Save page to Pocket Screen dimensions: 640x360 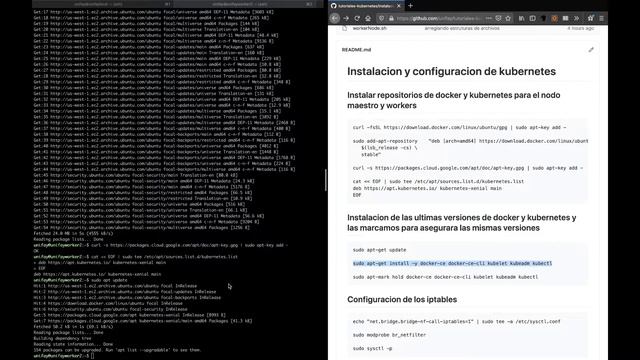pos(498,18)
